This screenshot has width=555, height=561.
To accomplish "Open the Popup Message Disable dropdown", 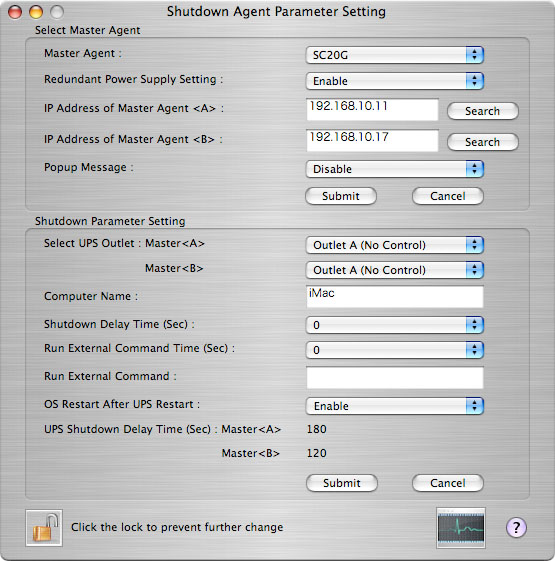I will 395,169.
